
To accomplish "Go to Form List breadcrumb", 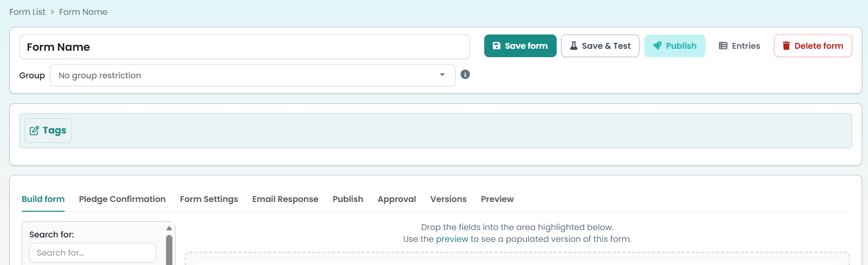I will coord(28,12).
